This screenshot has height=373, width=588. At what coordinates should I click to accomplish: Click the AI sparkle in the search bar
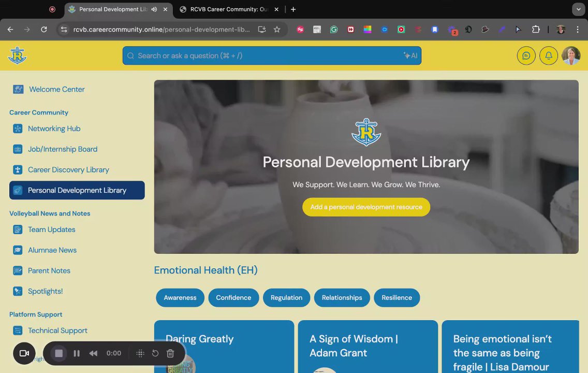coord(410,55)
